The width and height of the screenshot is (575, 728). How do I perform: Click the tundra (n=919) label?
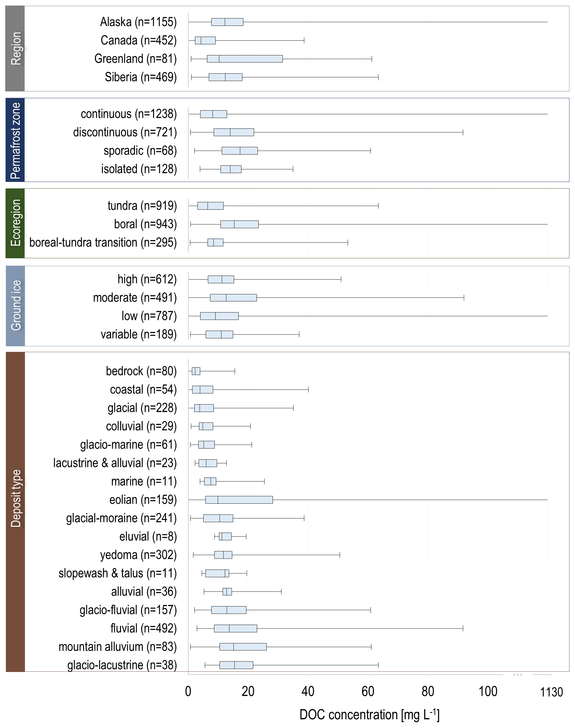[x=142, y=206]
